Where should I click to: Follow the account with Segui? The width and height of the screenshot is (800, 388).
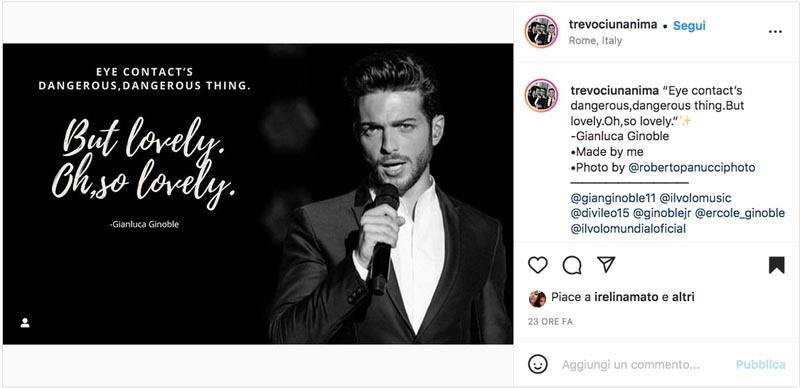pos(689,26)
